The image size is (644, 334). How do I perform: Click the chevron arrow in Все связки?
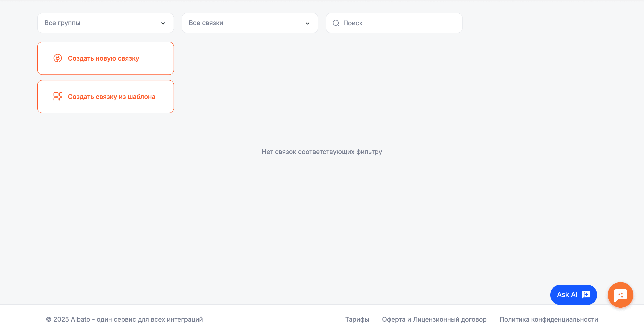(307, 23)
